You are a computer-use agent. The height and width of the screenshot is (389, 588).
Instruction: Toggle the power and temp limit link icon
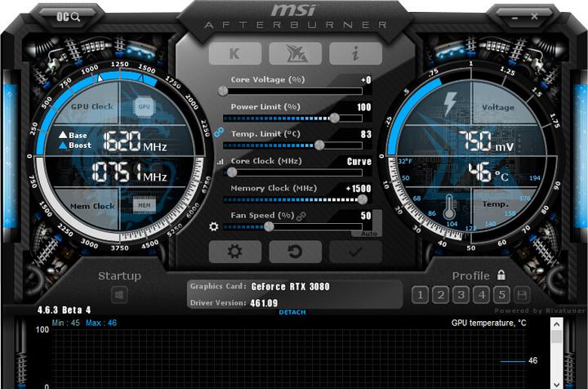pyautogui.click(x=219, y=132)
